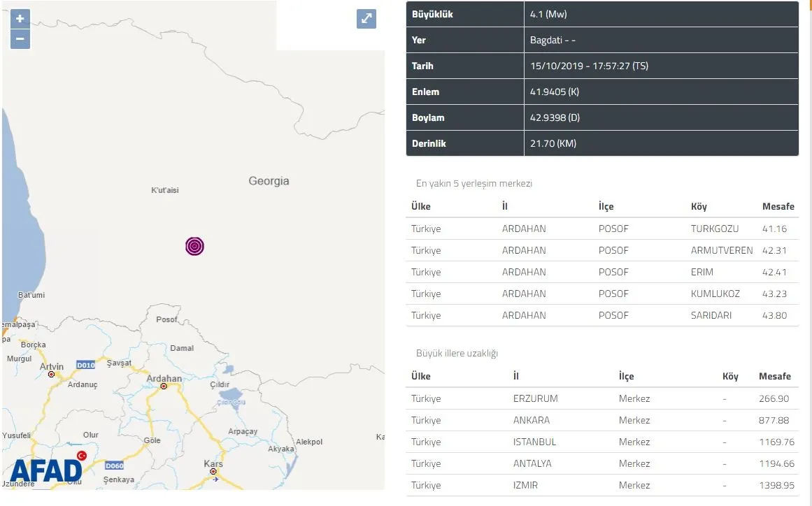The height and width of the screenshot is (506, 812).
Task: Click the D010 highway shield
Action: click(x=85, y=365)
